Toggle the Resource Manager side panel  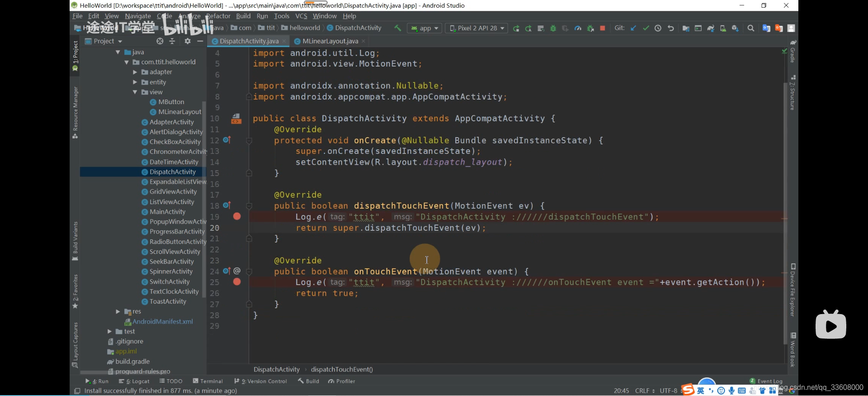(75, 112)
